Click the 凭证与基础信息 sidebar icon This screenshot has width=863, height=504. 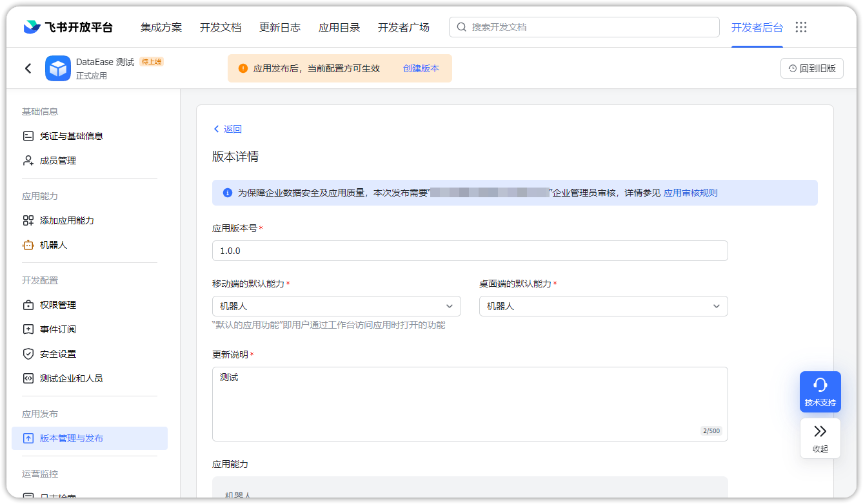click(x=28, y=136)
